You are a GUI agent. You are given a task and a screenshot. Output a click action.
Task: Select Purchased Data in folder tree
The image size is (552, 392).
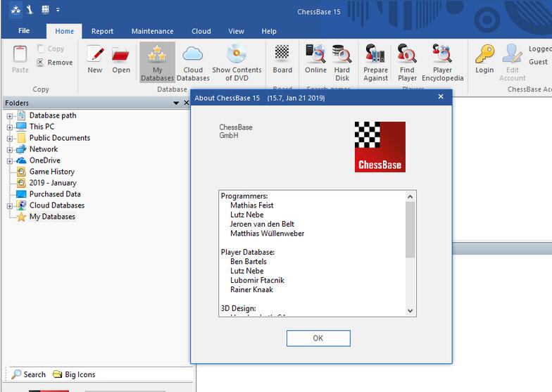pyautogui.click(x=55, y=194)
